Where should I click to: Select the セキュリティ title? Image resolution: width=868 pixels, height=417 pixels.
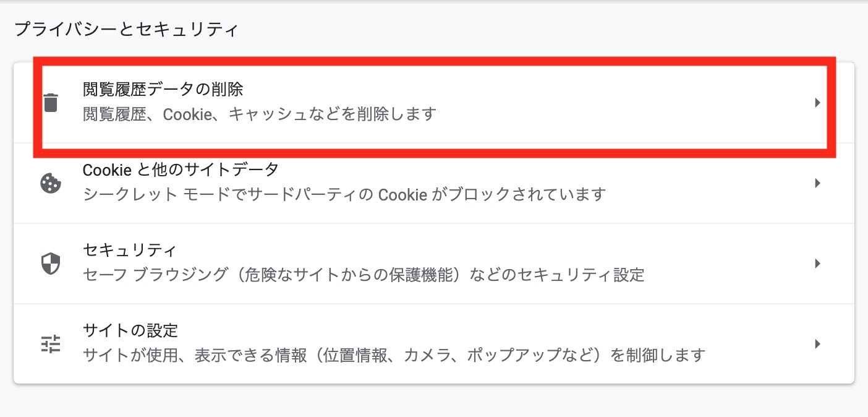pos(130,250)
